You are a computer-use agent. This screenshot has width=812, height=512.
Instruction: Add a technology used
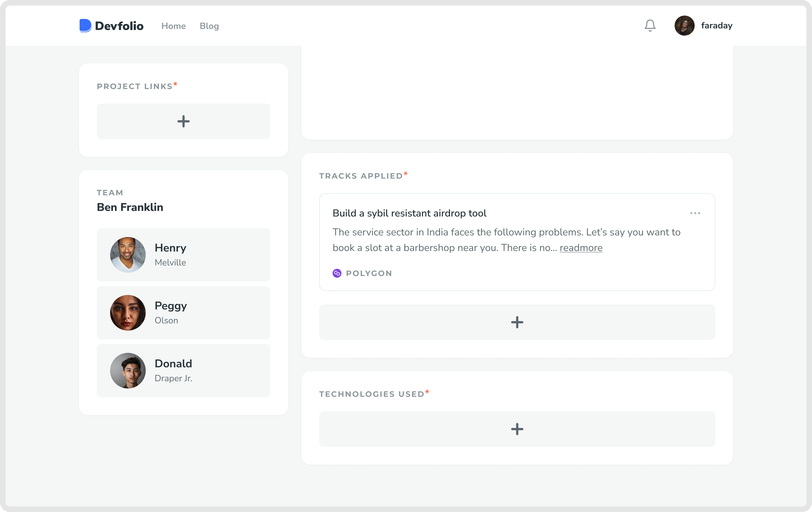(x=517, y=429)
